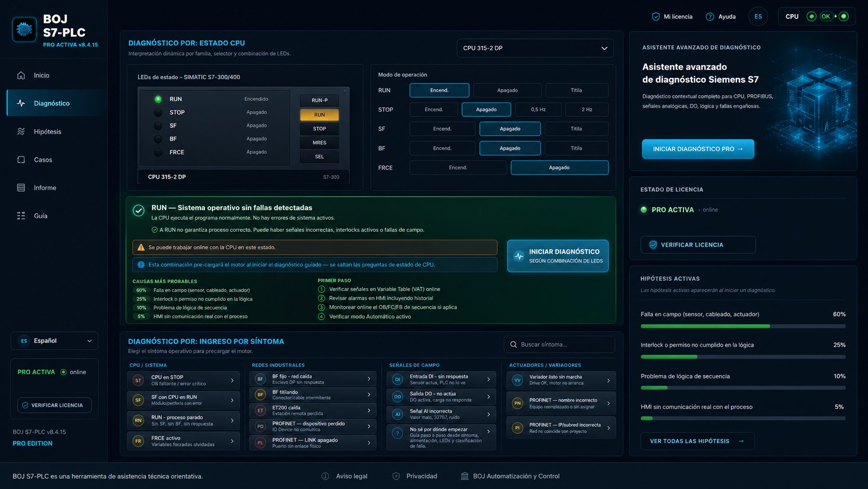The height and width of the screenshot is (489, 868).
Task: Click the Falla en campo 60% progress bar
Action: (x=743, y=326)
